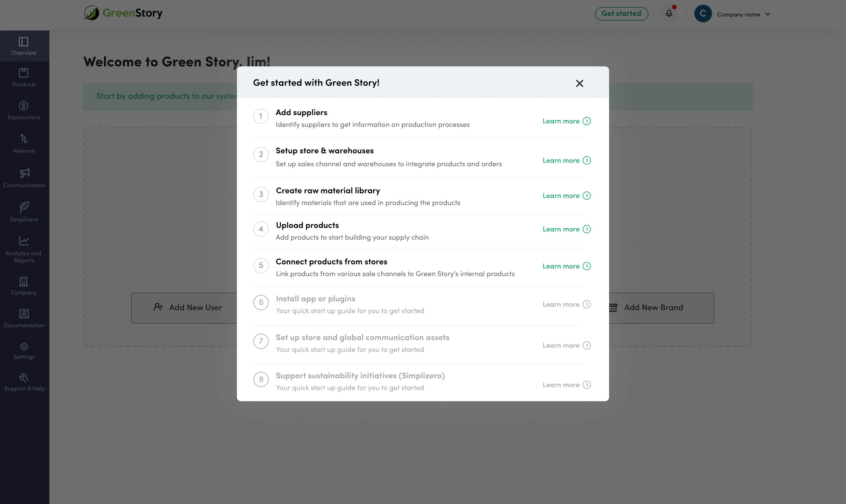This screenshot has height=504, width=846.
Task: Click the Products sidebar icon
Action: [24, 73]
